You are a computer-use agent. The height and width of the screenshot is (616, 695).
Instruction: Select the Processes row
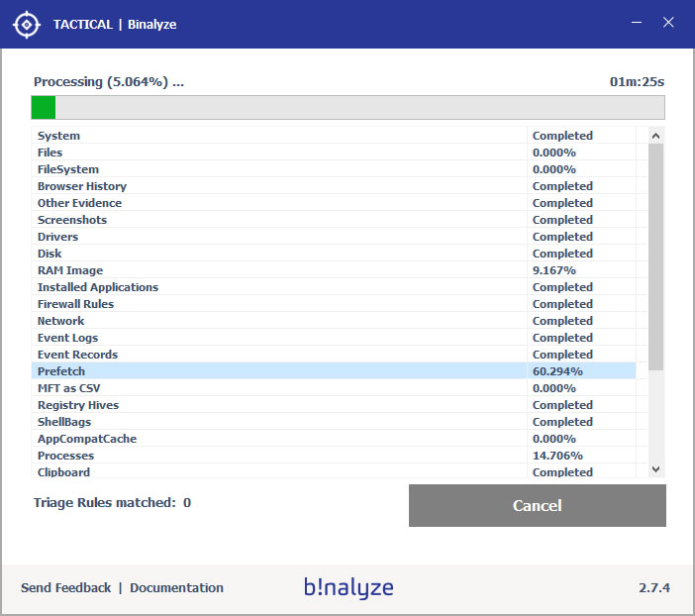click(334, 456)
